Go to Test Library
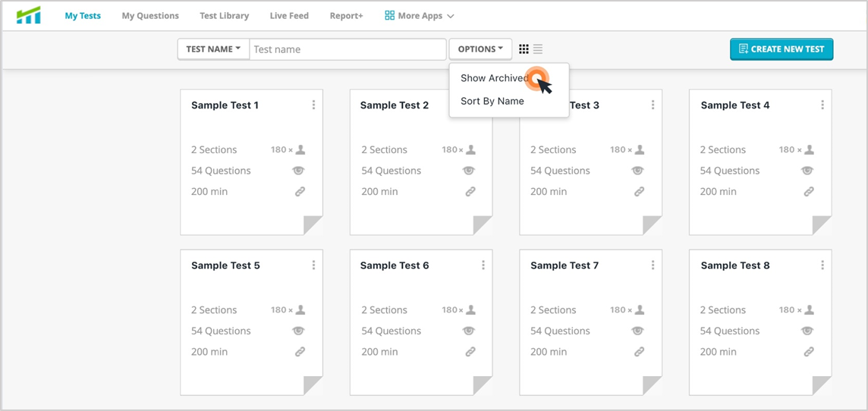 click(224, 16)
